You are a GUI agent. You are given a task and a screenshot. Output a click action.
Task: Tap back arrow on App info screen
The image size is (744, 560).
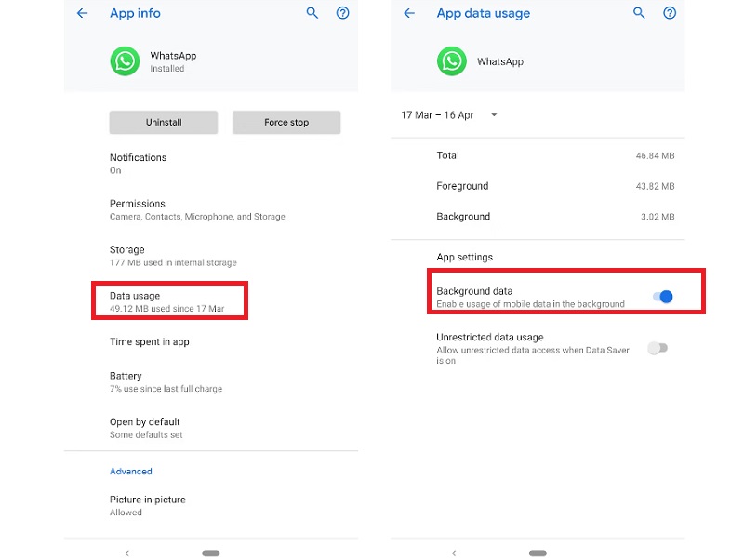point(83,14)
